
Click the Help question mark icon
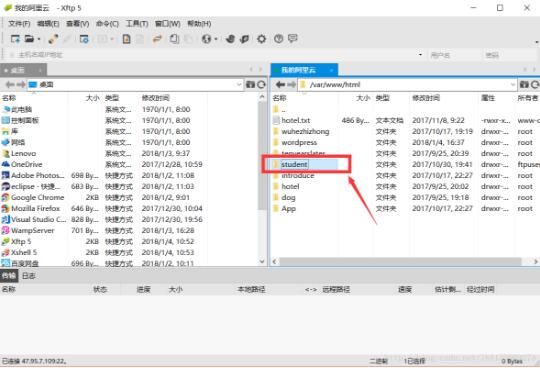coord(278,39)
